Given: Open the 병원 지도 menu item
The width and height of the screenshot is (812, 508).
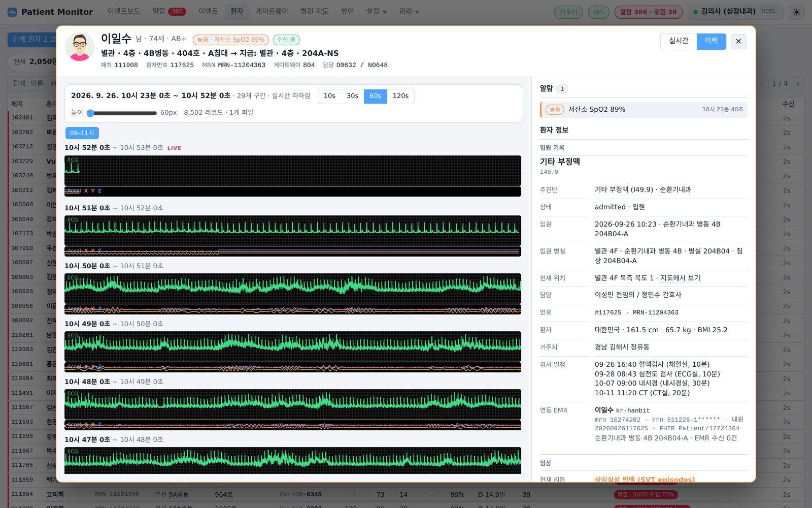Looking at the screenshot, I should [314, 11].
